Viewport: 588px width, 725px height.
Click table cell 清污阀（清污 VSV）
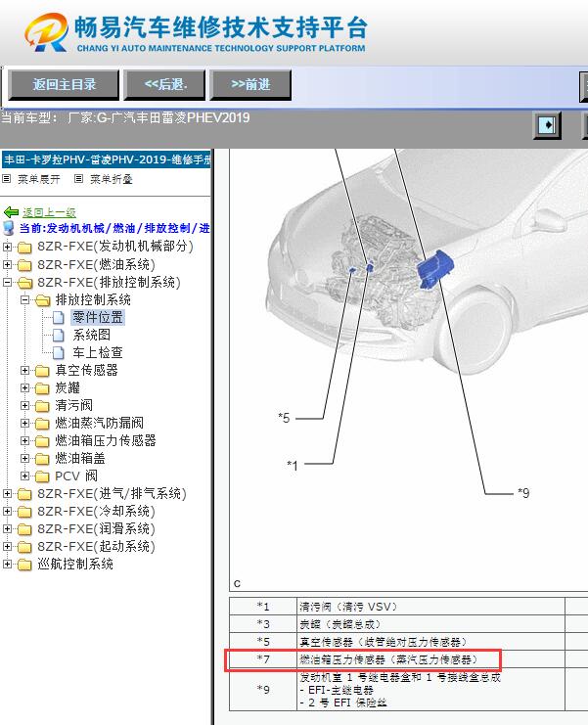pos(430,607)
